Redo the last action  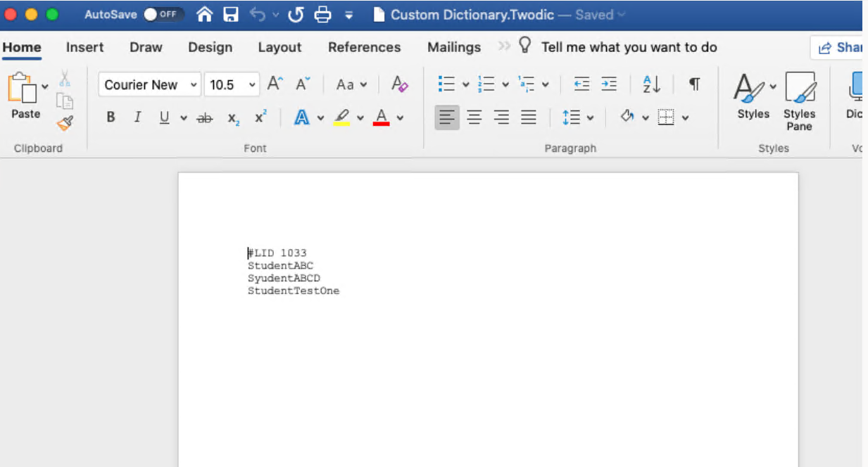pyautogui.click(x=296, y=14)
